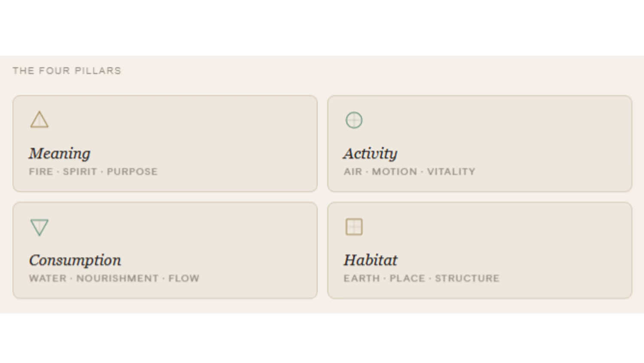Viewport: 644px width, 363px height.
Task: Select the PLACE keyword
Action: (407, 278)
